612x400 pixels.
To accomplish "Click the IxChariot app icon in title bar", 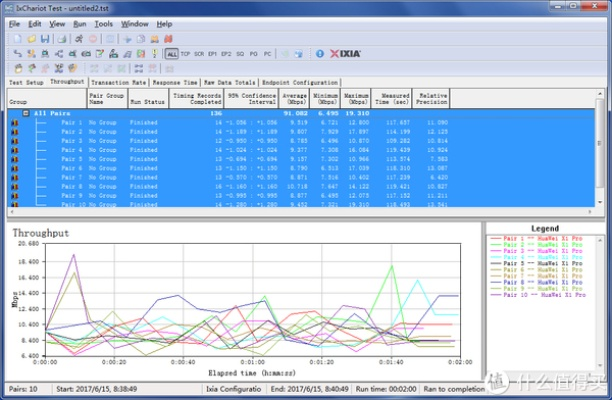I will pyautogui.click(x=8, y=7).
